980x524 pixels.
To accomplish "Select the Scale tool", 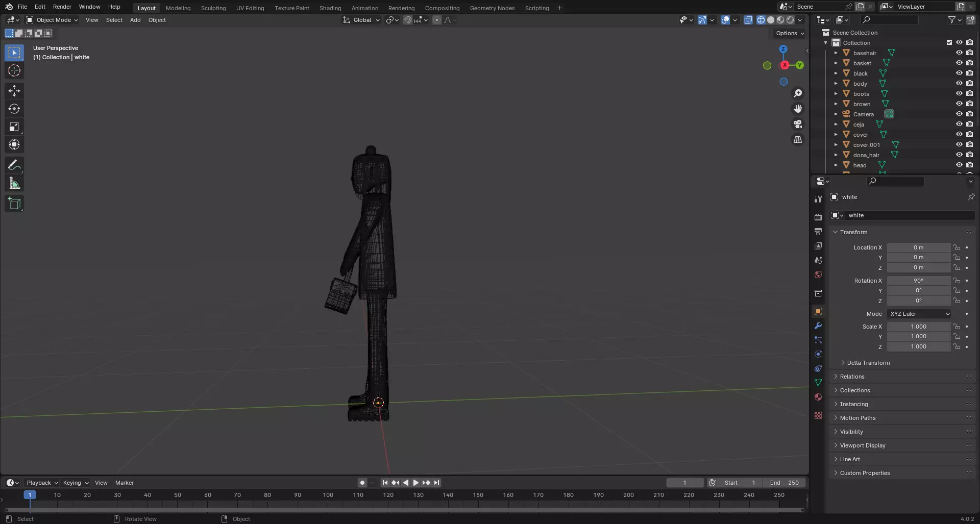I will click(x=14, y=127).
